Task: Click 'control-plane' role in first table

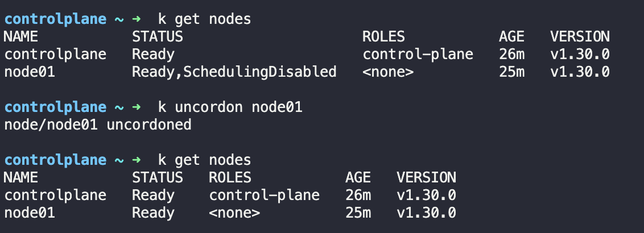Action: click(x=418, y=55)
